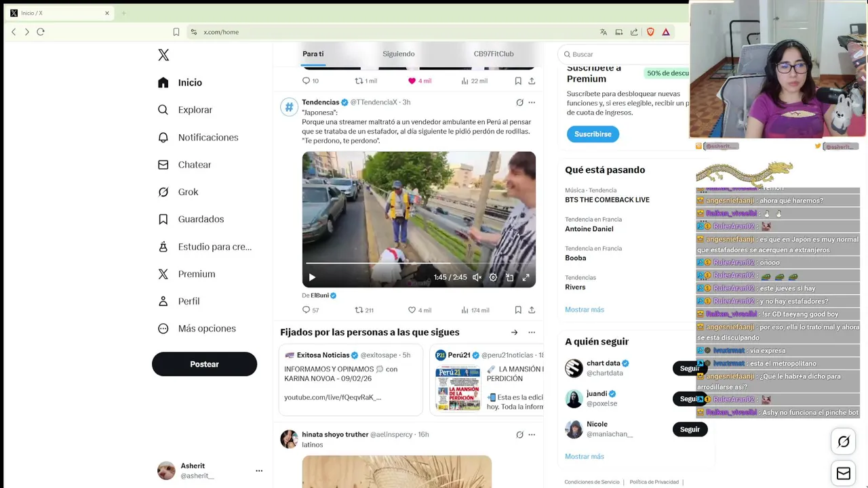
Task: Open Notificaciones in sidebar
Action: [x=198, y=138]
